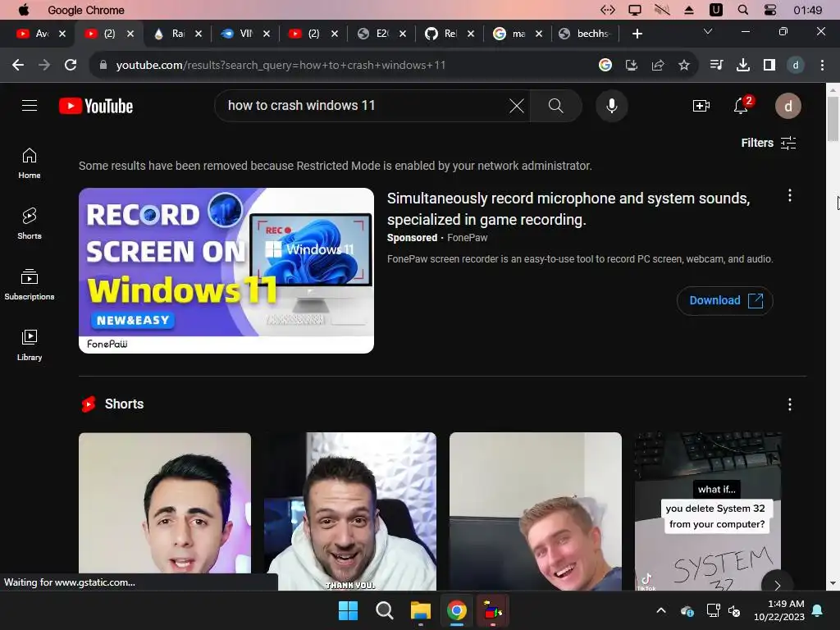This screenshot has width=840, height=630.
Task: Open the YouTube guide hamburger menu
Action: click(30, 106)
